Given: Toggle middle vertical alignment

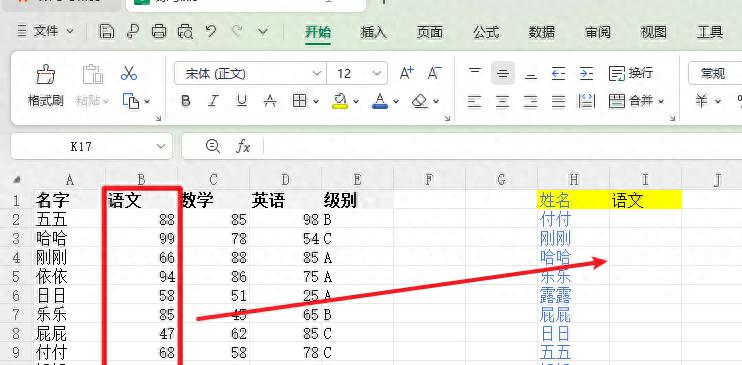Looking at the screenshot, I should point(503,73).
